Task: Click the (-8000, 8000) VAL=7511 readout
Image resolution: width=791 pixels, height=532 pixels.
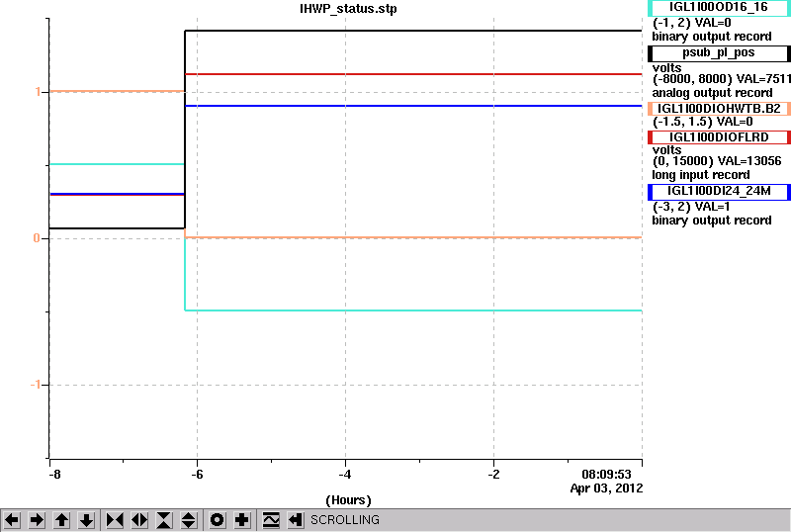Action: coord(722,79)
